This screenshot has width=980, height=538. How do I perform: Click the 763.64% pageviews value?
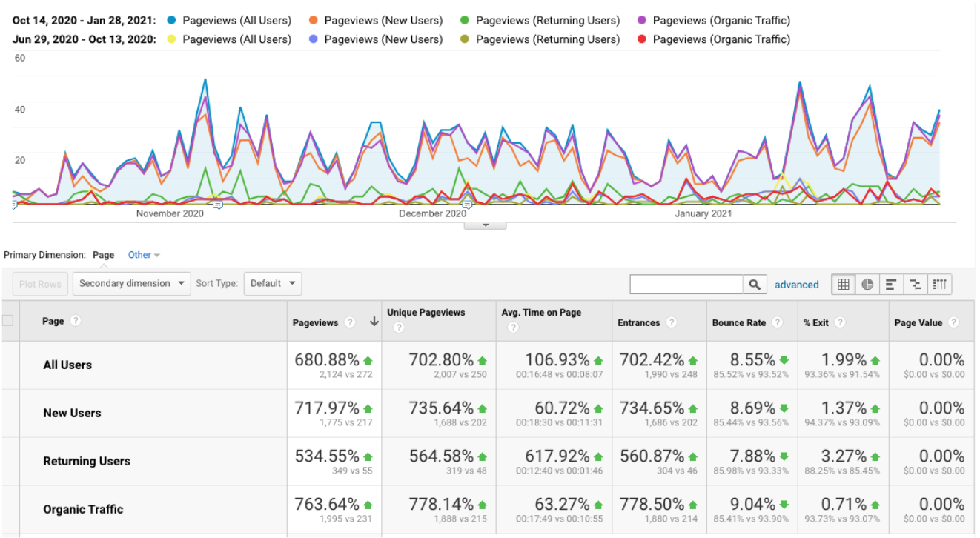click(327, 505)
